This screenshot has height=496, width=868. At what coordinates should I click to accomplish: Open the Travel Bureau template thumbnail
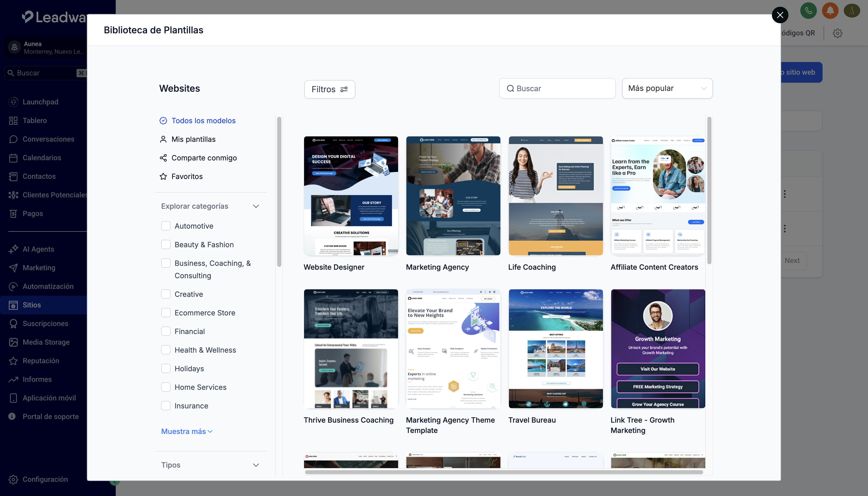coord(556,348)
